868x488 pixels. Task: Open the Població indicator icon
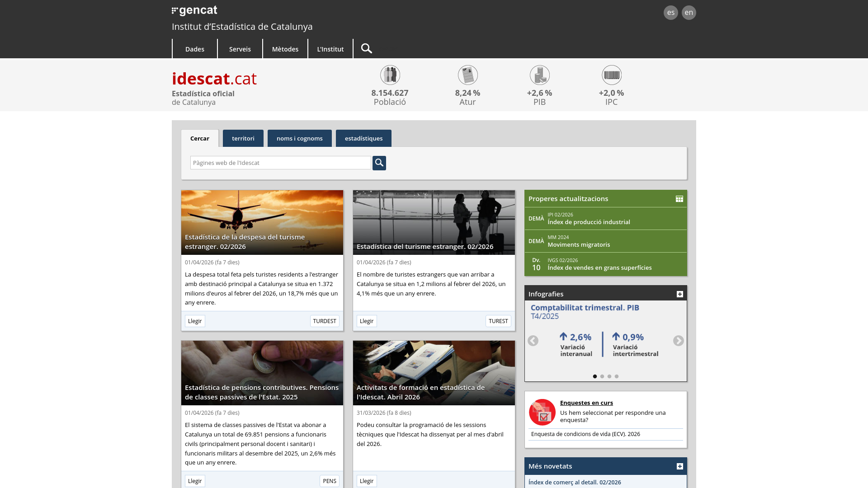(390, 75)
